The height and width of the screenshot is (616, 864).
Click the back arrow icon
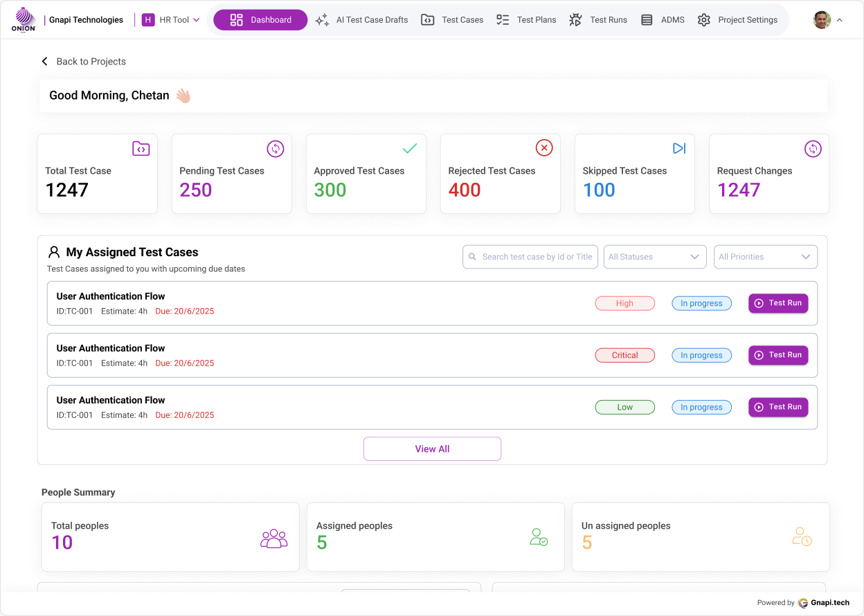pos(45,62)
